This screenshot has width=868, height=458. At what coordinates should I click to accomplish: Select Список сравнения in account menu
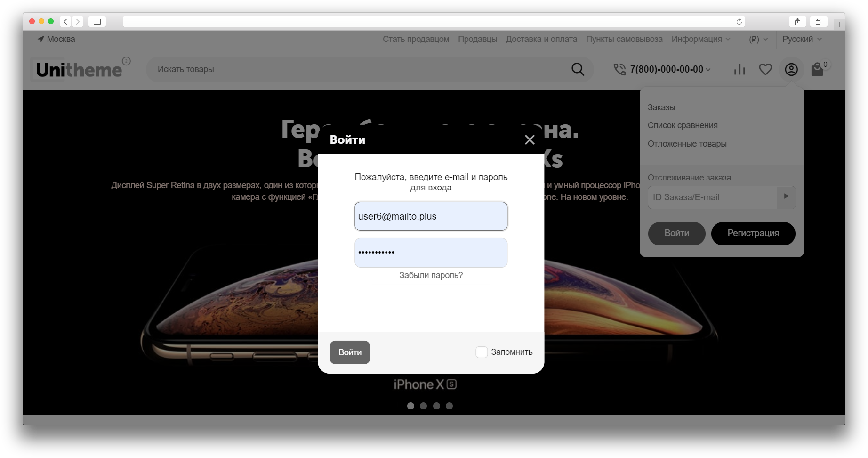683,125
